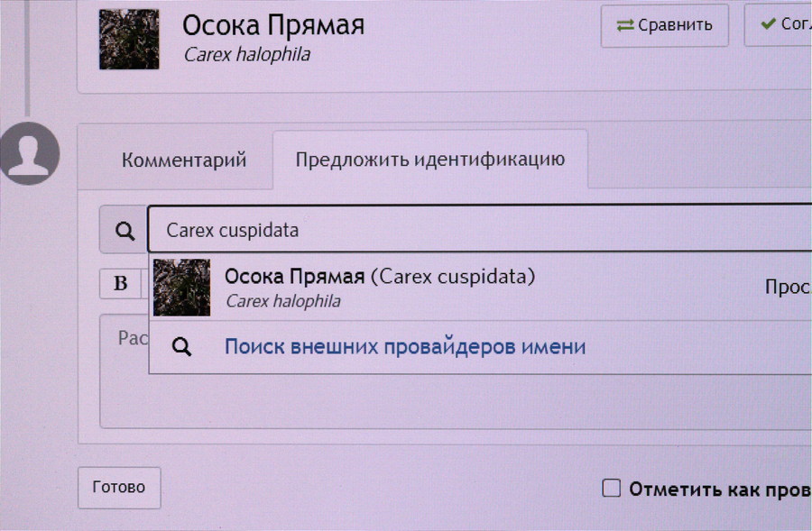812x531 pixels.
Task: Click the green check mark icon on the agree button
Action: point(768,24)
